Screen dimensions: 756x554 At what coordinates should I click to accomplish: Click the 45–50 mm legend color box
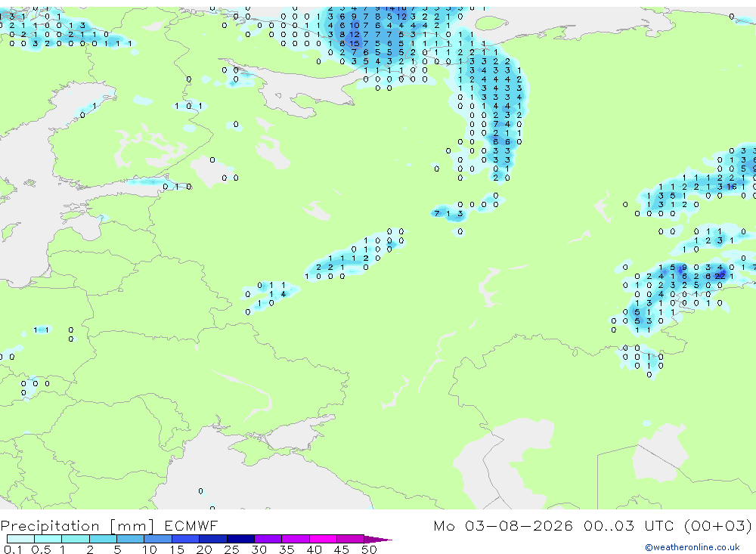pyautogui.click(x=350, y=539)
